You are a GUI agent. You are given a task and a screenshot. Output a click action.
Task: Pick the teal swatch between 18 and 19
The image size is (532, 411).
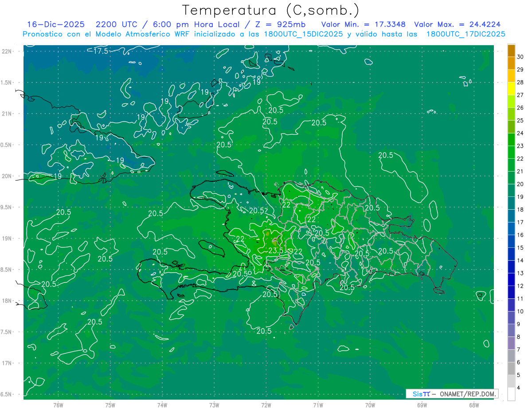pos(511,203)
